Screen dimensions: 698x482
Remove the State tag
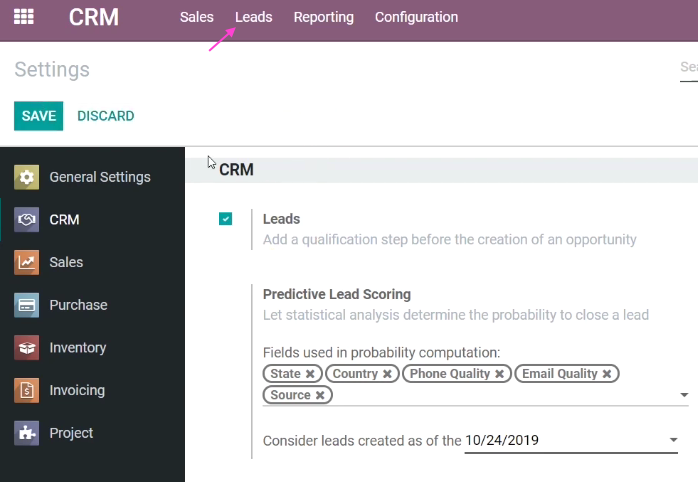click(x=310, y=374)
